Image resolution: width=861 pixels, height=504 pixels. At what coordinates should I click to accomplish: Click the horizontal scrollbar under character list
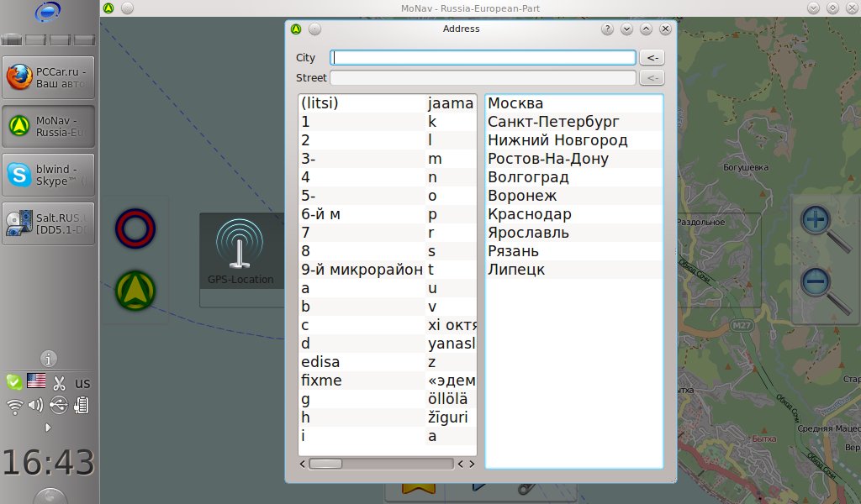pos(380,464)
